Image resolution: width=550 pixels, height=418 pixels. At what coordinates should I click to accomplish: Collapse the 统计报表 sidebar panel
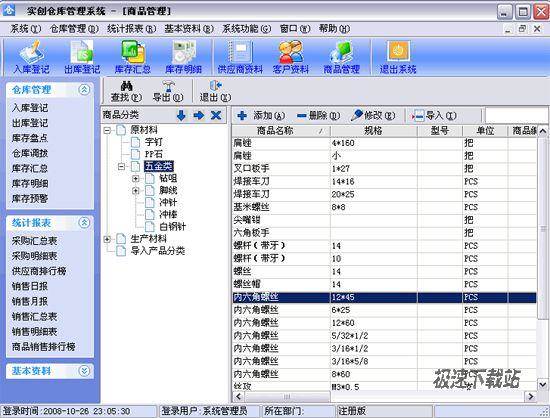84,222
